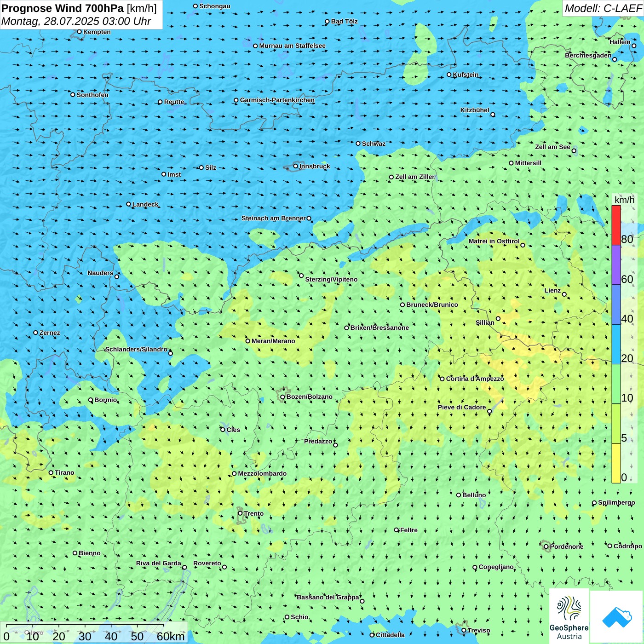Click the 'Treviso' map label
The width and height of the screenshot is (644, 644).
(479, 630)
